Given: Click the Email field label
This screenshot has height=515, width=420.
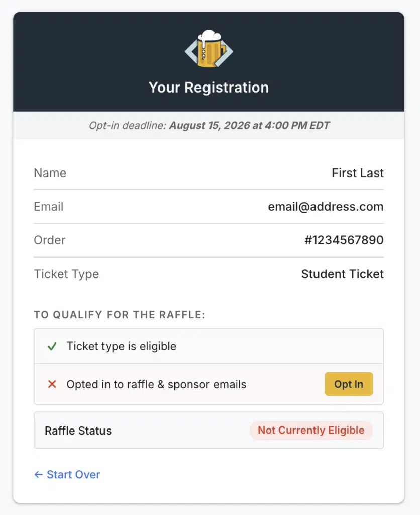Looking at the screenshot, I should 48,207.
